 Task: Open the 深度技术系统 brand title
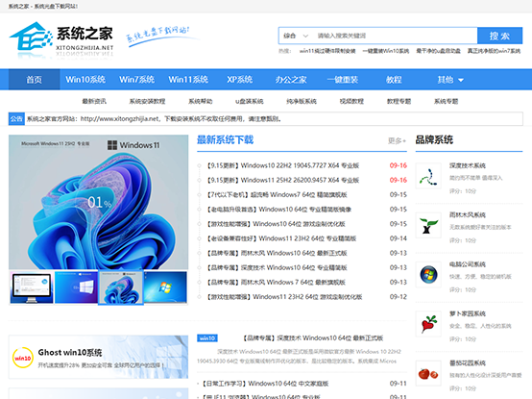click(468, 165)
